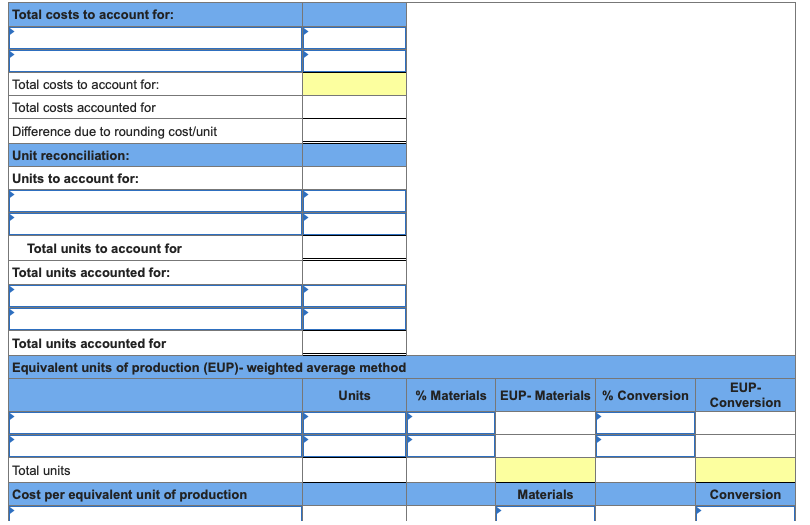
Task: Select units cell beside second units accounted dropdown
Action: click(354, 319)
